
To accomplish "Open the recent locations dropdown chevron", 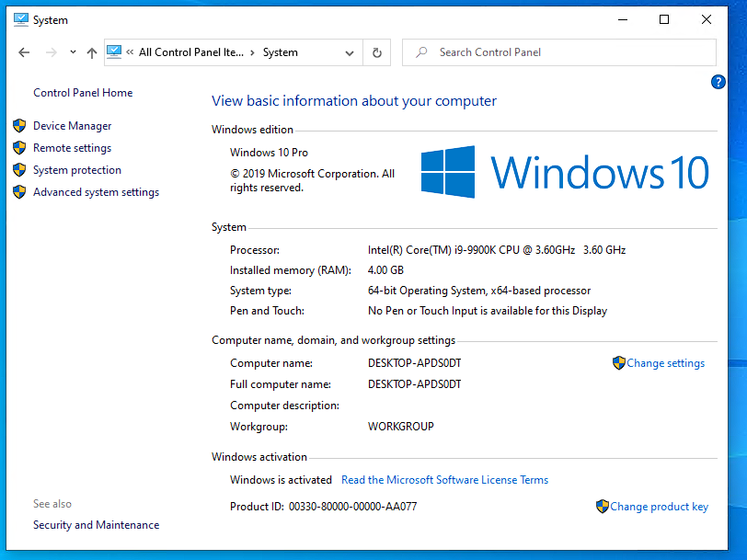I will click(73, 51).
